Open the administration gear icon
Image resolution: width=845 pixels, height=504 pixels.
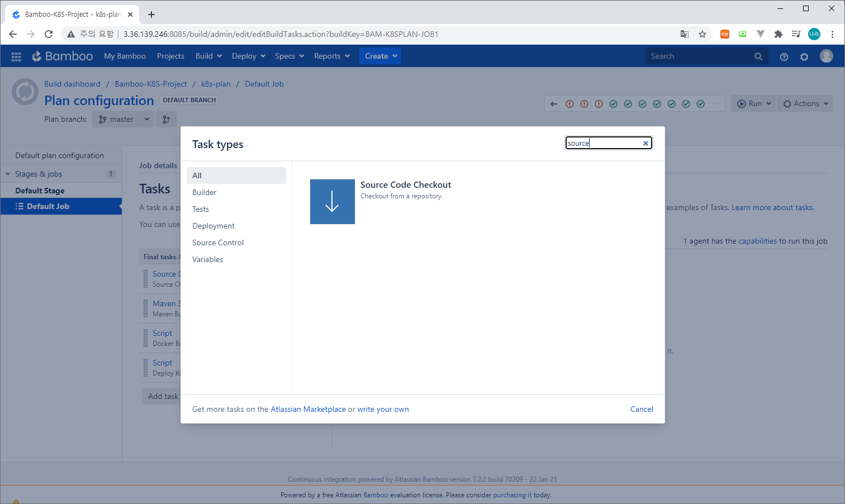point(804,56)
